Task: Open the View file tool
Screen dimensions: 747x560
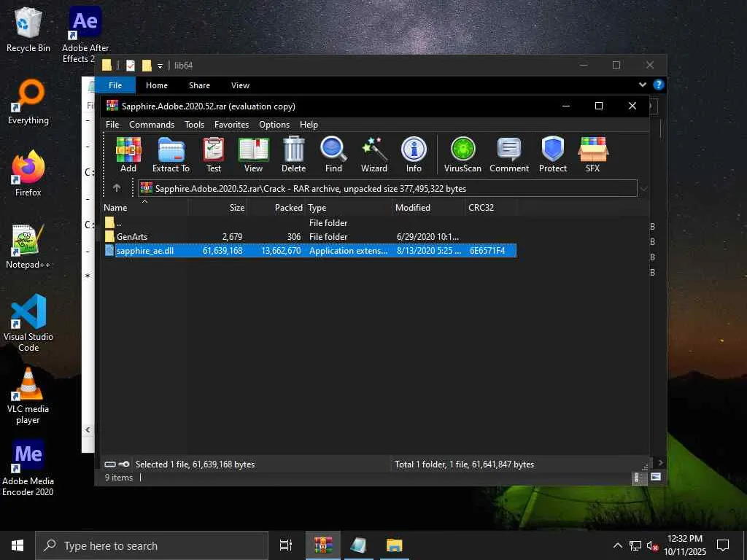Action: (x=253, y=155)
